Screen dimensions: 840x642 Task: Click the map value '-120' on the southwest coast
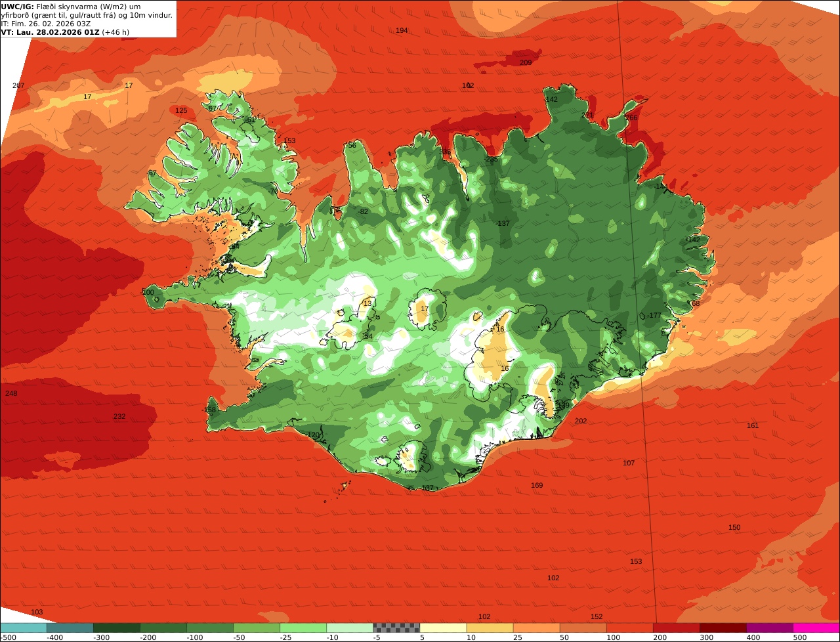312,435
